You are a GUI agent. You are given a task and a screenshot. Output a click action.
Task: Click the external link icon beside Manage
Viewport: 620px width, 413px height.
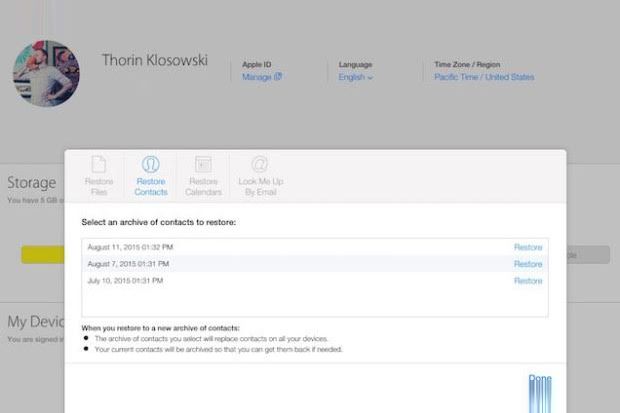[x=278, y=76]
